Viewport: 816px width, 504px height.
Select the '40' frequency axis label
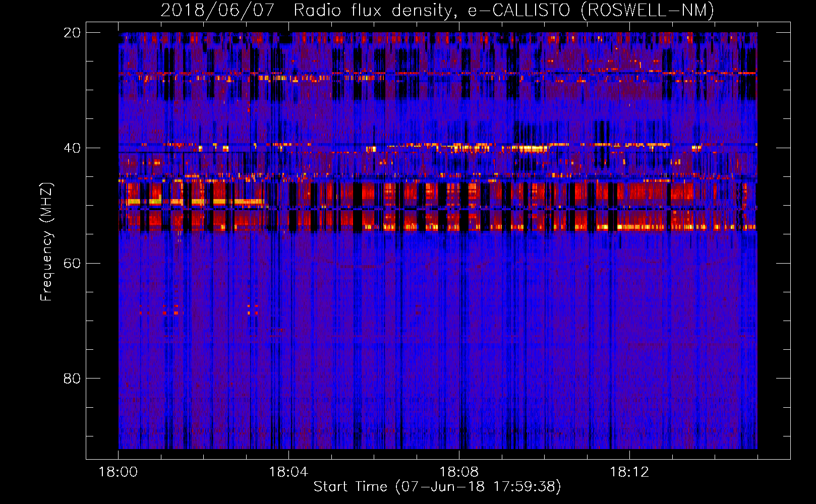[72, 148]
